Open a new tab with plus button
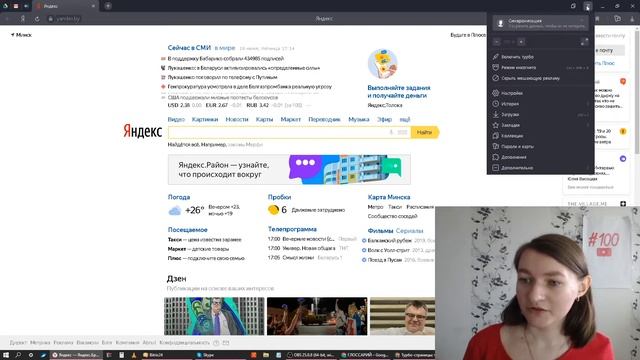640x360 pixels. pyautogui.click(x=108, y=6)
